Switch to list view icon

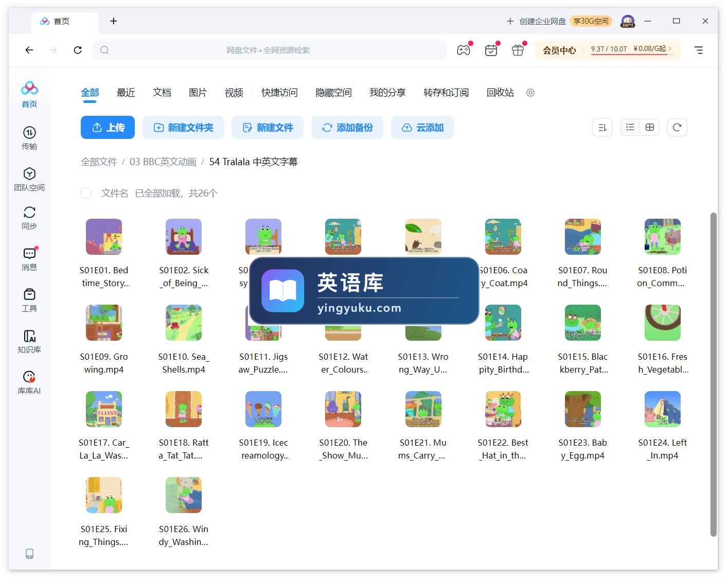coord(630,127)
